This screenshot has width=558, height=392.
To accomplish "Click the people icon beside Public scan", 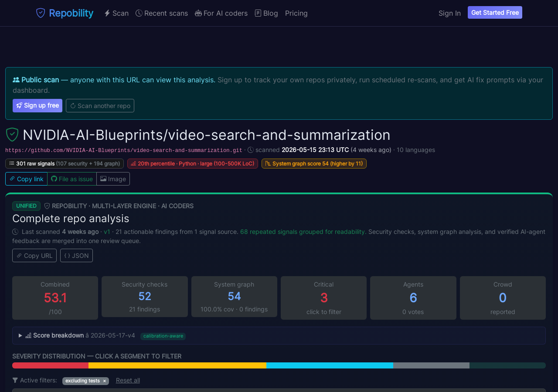I will point(16,80).
